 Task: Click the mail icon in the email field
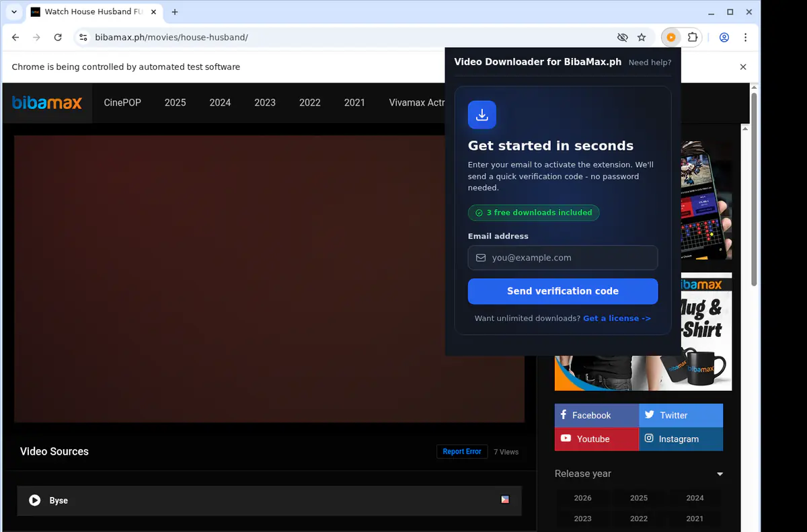click(x=481, y=258)
